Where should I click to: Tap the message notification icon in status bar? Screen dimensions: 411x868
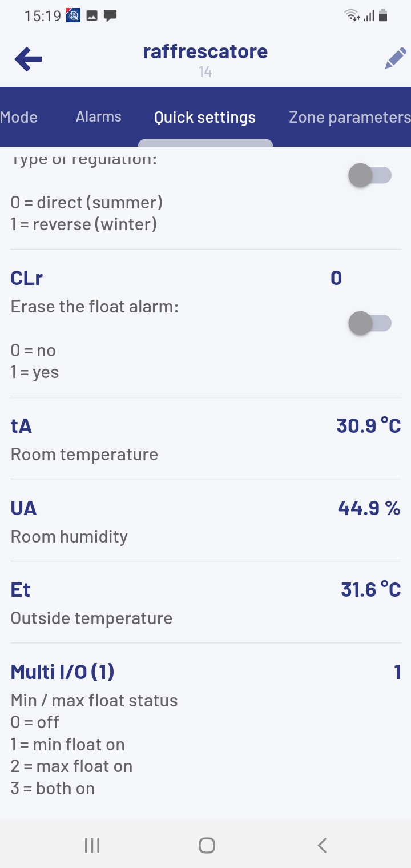click(x=110, y=16)
